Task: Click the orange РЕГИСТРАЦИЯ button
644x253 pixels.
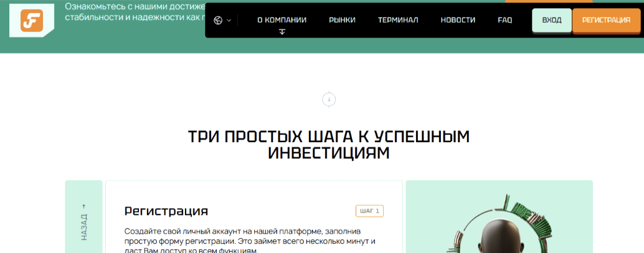Action: coord(606,20)
